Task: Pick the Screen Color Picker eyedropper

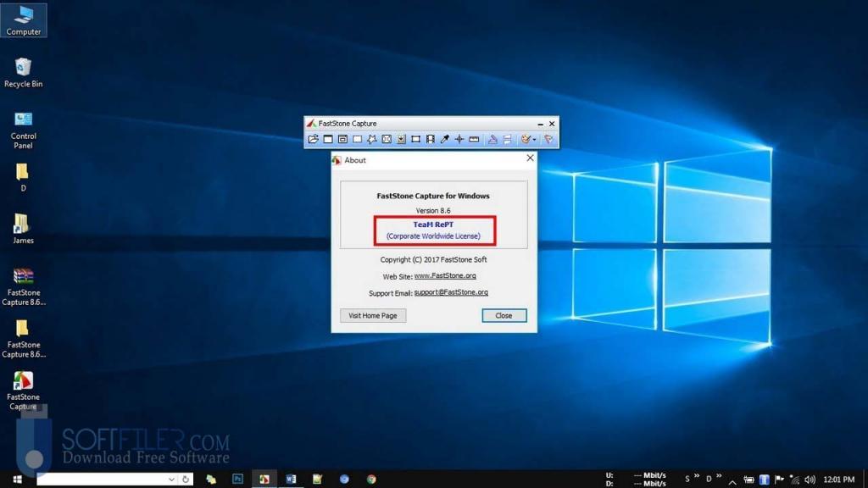Action: coord(445,139)
